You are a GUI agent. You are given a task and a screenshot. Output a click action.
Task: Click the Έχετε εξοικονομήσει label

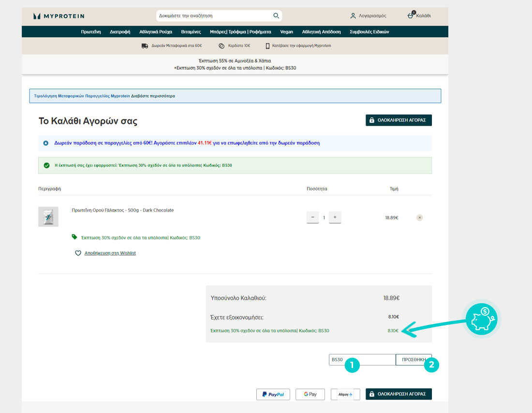pyautogui.click(x=237, y=317)
